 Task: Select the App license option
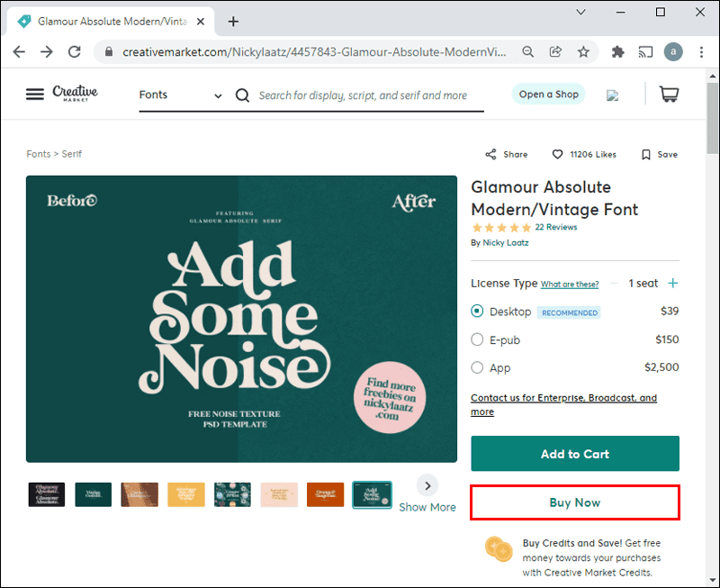(x=477, y=367)
